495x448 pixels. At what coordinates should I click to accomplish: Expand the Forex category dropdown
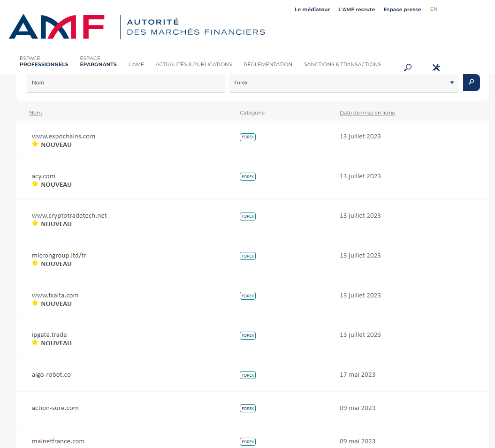coord(343,83)
